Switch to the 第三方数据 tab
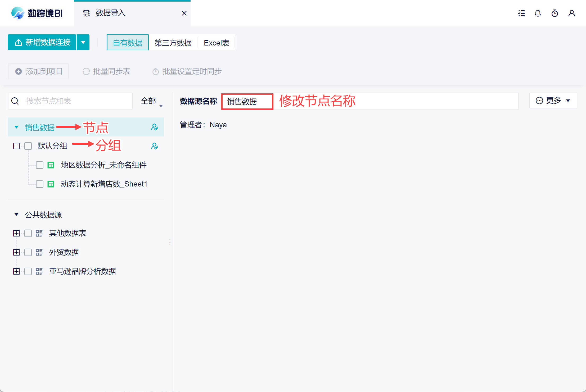This screenshot has width=586, height=392. click(x=173, y=42)
